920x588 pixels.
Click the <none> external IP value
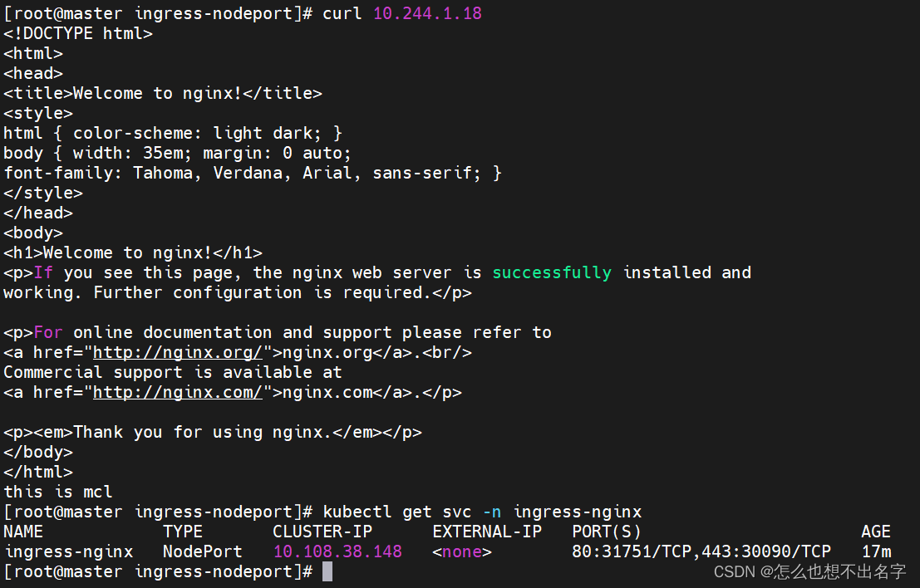click(x=462, y=551)
